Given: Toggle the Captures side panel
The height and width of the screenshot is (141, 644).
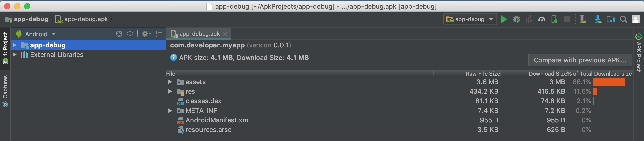Looking at the screenshot, I should pyautogui.click(x=5, y=91).
